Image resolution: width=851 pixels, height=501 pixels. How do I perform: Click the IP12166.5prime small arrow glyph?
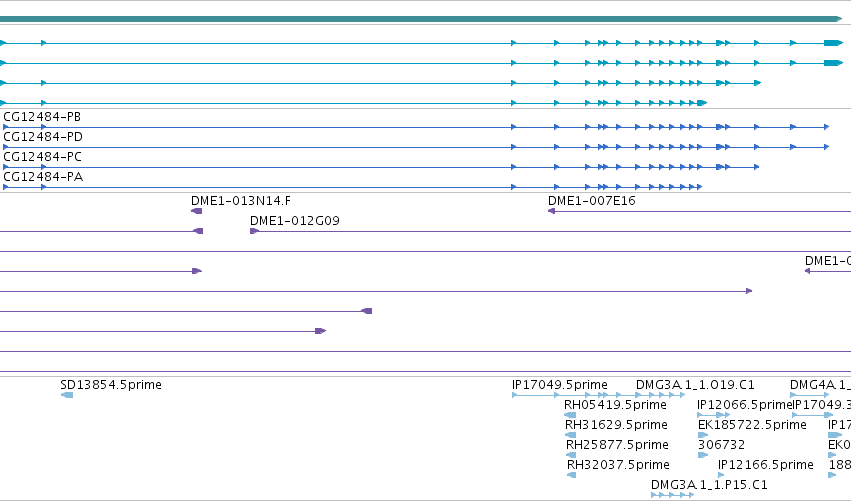(721, 475)
